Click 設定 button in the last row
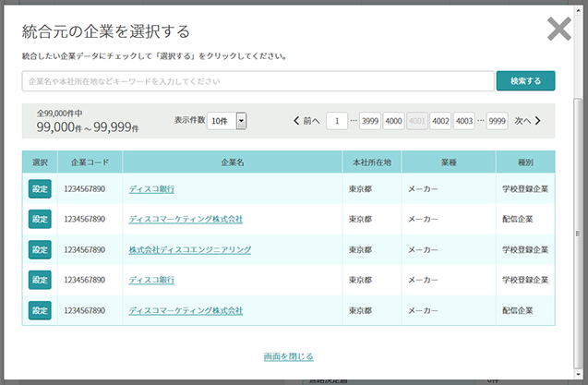588x385 pixels. tap(40, 310)
